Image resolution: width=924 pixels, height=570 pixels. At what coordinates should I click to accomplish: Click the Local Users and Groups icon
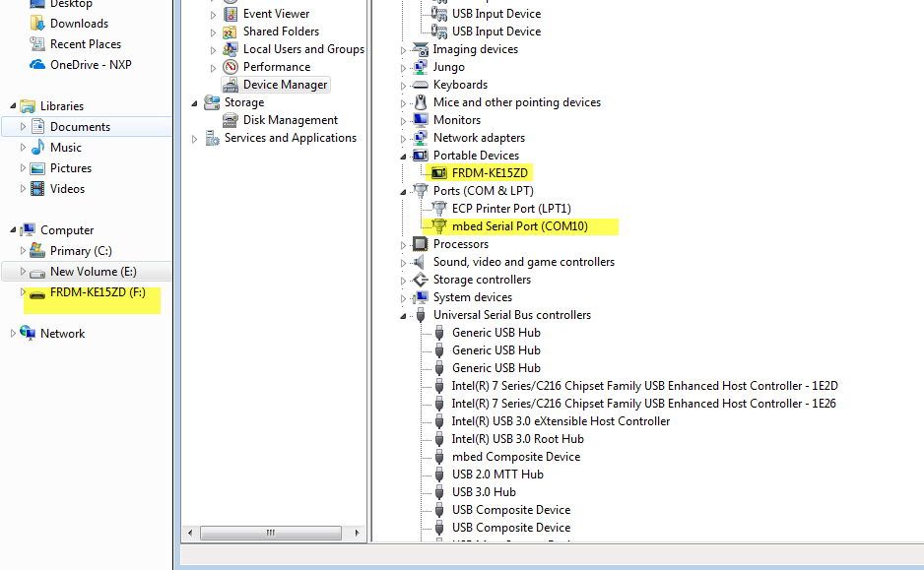[231, 49]
